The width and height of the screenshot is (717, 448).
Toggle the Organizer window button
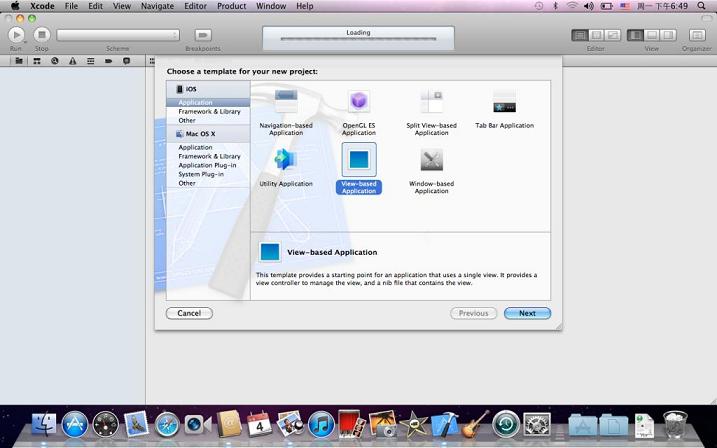point(697,35)
